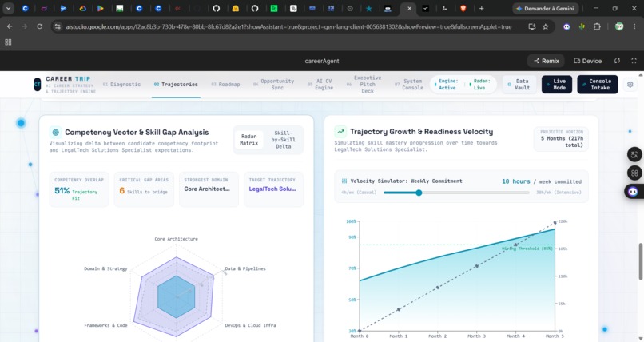Click the page vertical scrollbar thumb

[x=640, y=261]
